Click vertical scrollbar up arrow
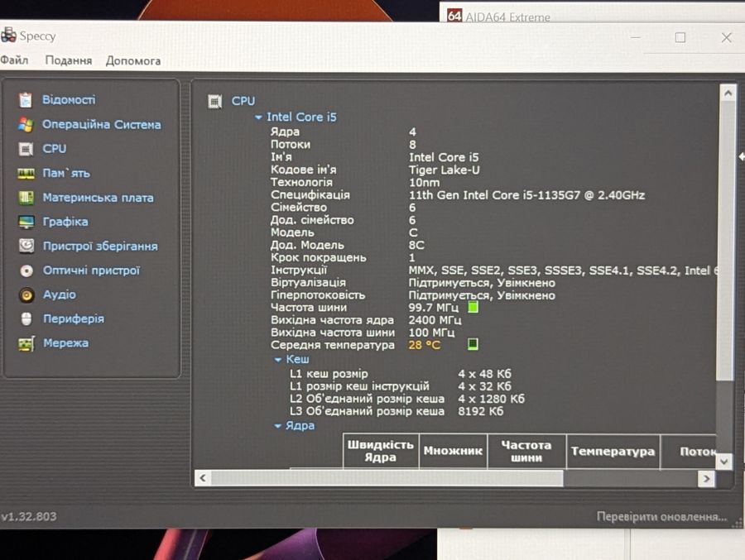This screenshot has height=560, width=745. (x=728, y=93)
